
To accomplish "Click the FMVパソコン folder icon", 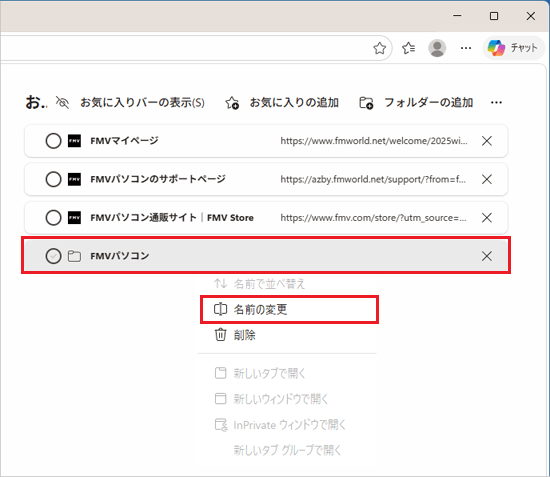I will pyautogui.click(x=74, y=256).
